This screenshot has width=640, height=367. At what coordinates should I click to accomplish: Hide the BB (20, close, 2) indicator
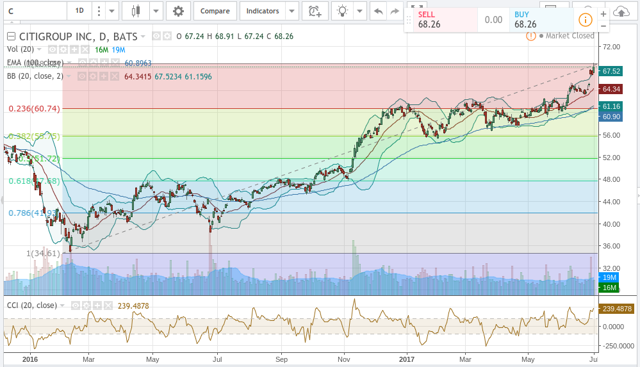pyautogui.click(x=82, y=76)
